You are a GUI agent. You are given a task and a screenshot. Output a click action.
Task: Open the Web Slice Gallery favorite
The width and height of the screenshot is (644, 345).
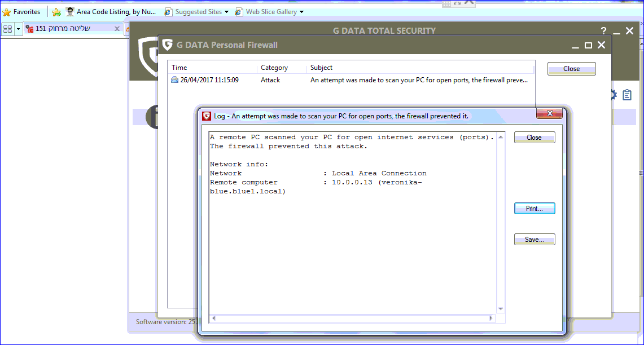click(x=266, y=12)
